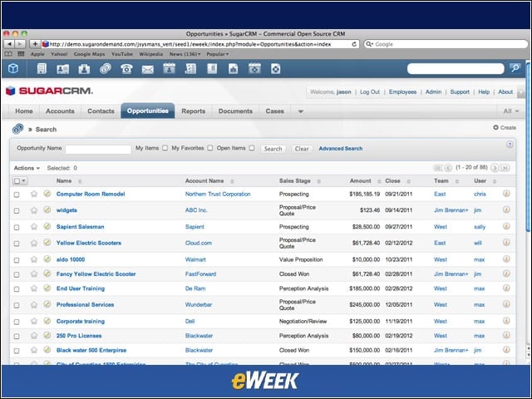Open Calls via the telephone icon

pyautogui.click(x=126, y=69)
